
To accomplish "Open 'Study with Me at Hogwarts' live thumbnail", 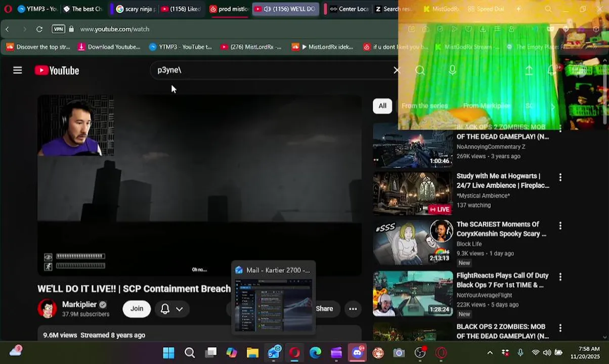I will click(x=413, y=194).
